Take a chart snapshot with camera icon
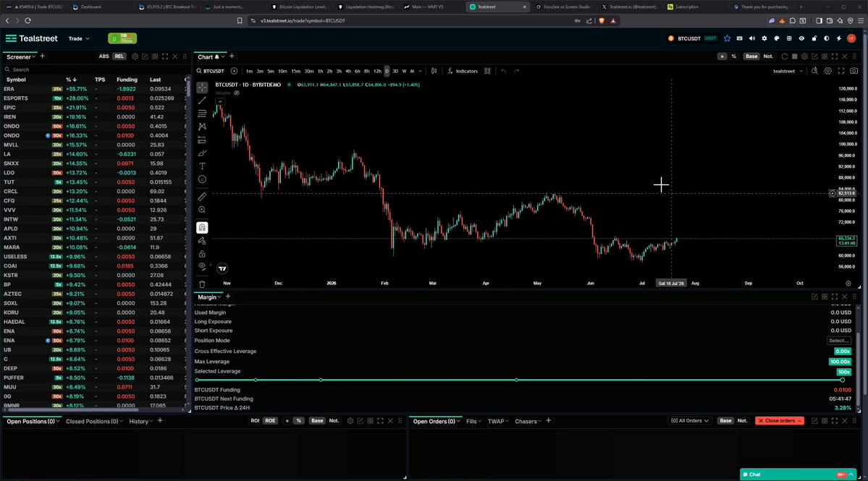Viewport: 868px width, 481px height. tap(854, 71)
